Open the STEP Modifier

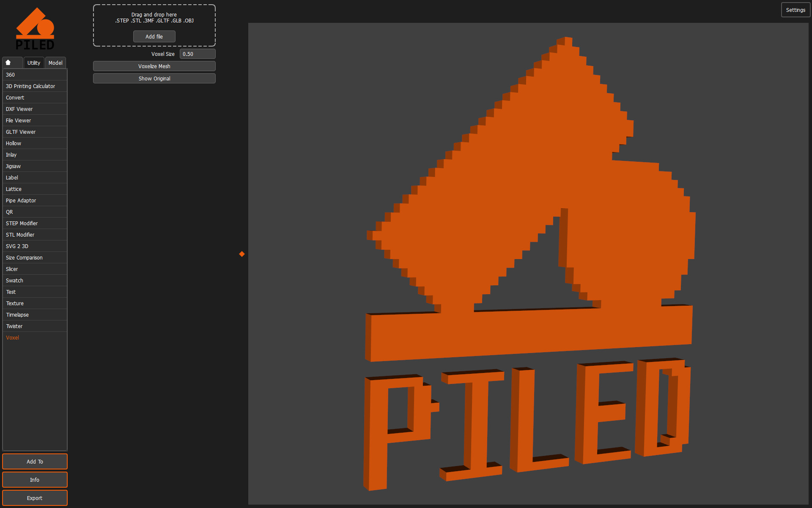(35, 224)
